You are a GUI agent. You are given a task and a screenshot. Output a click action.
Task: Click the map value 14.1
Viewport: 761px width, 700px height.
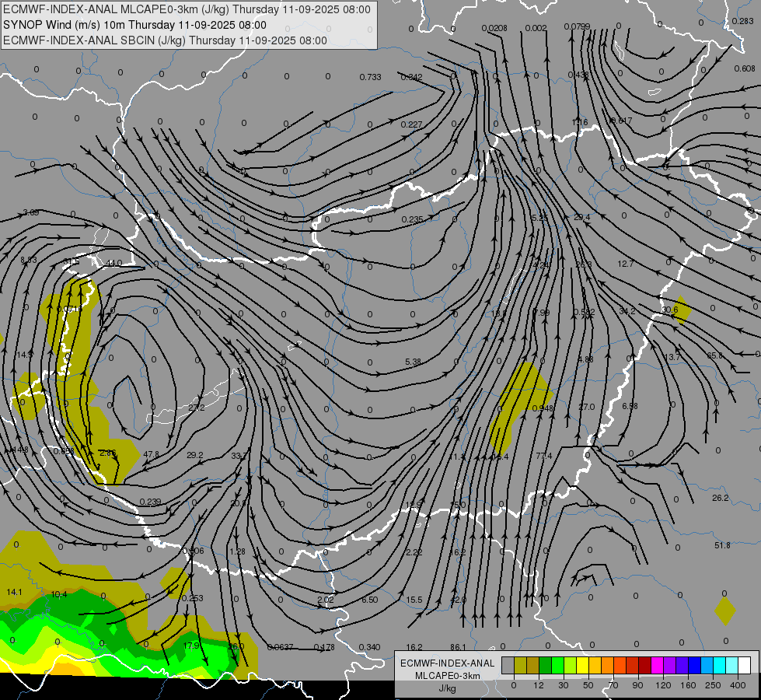[15, 592]
